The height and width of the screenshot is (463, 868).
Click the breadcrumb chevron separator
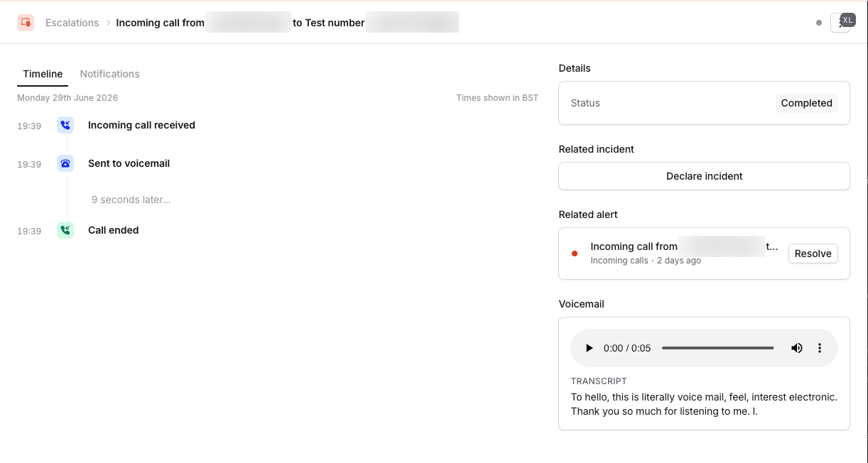click(x=108, y=23)
